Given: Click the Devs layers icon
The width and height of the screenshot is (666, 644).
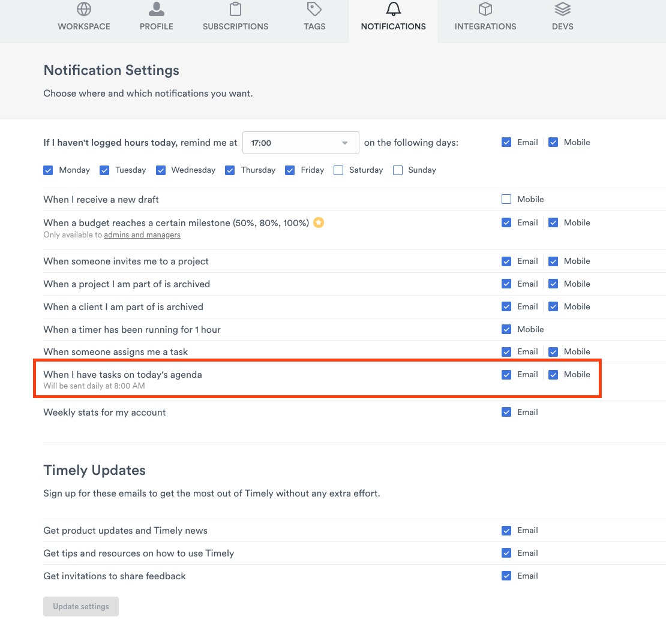Looking at the screenshot, I should point(562,9).
